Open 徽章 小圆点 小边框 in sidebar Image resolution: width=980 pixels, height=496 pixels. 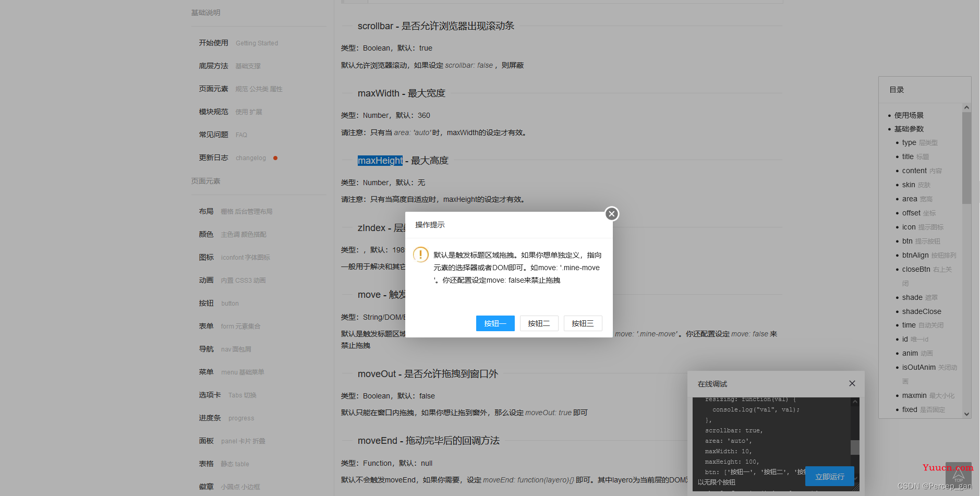(229, 487)
